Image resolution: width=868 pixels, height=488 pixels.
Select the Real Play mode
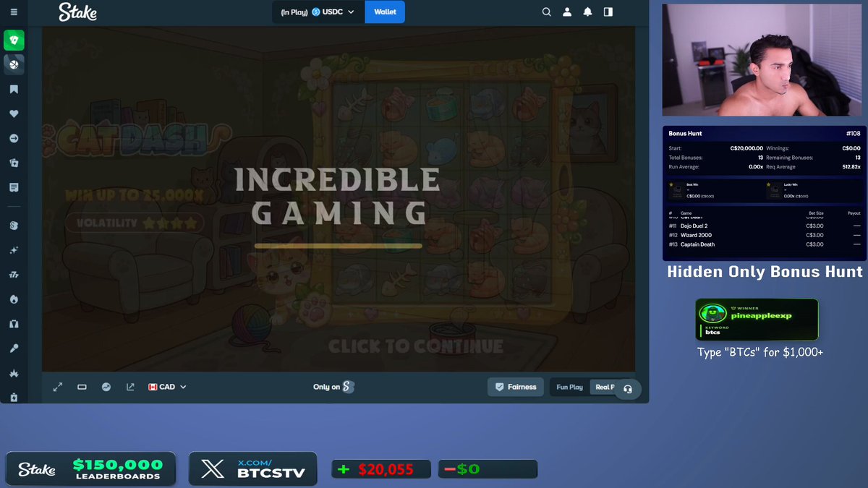605,387
